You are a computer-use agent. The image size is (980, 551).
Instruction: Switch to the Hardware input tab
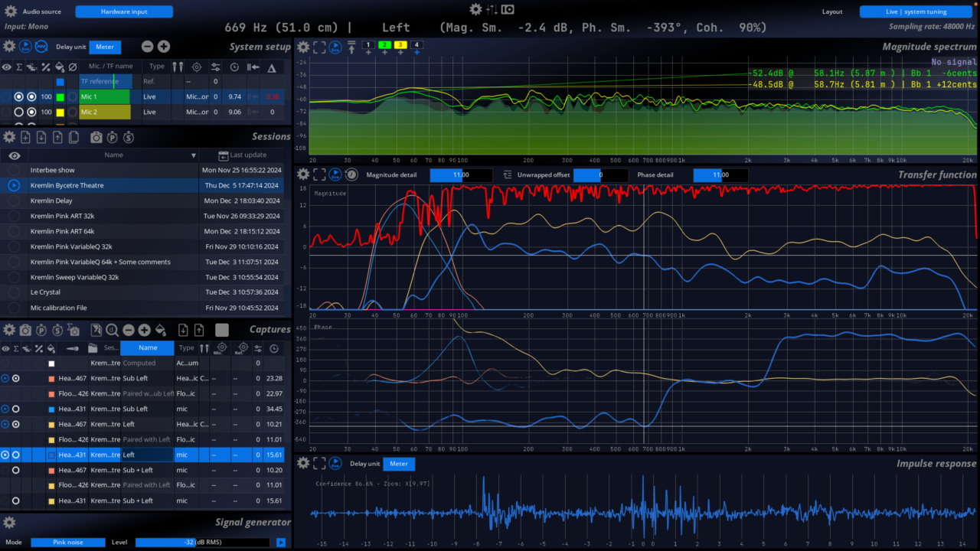(124, 11)
